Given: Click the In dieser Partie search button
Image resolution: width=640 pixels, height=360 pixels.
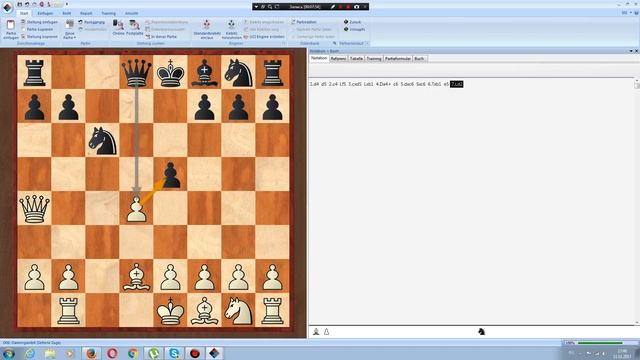Looking at the screenshot, I should [x=161, y=37].
